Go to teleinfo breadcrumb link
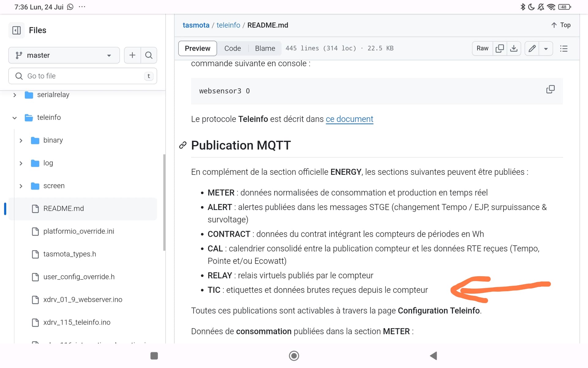588x368 pixels. [228, 25]
